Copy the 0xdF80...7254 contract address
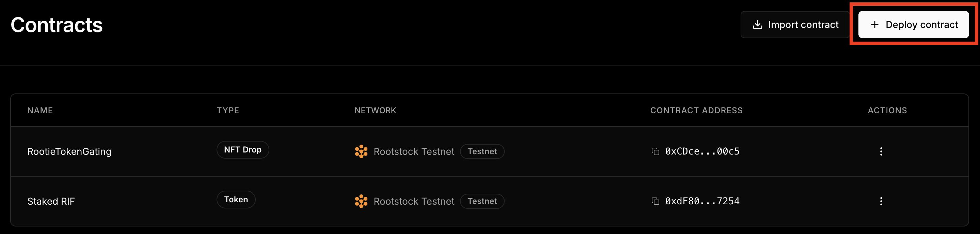Screen dimensions: 980x234 coord(655,201)
